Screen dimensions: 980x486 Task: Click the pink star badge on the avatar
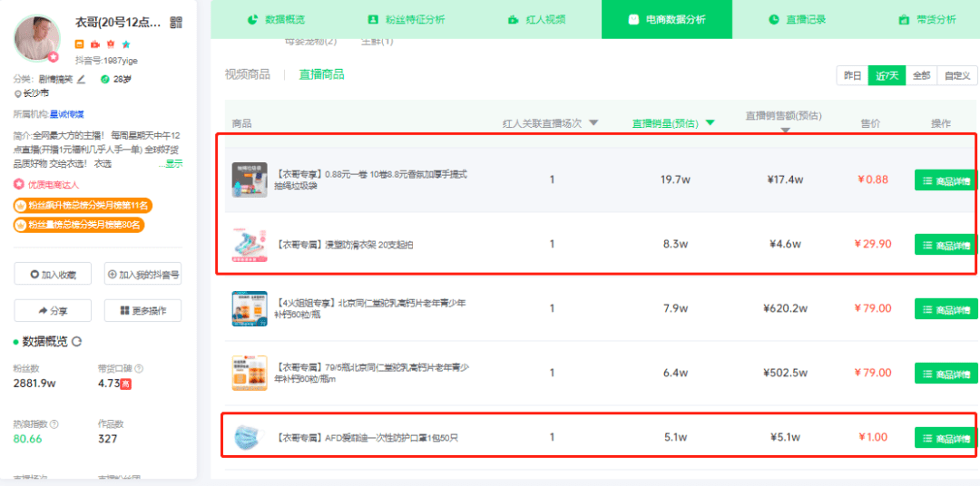coord(54,57)
